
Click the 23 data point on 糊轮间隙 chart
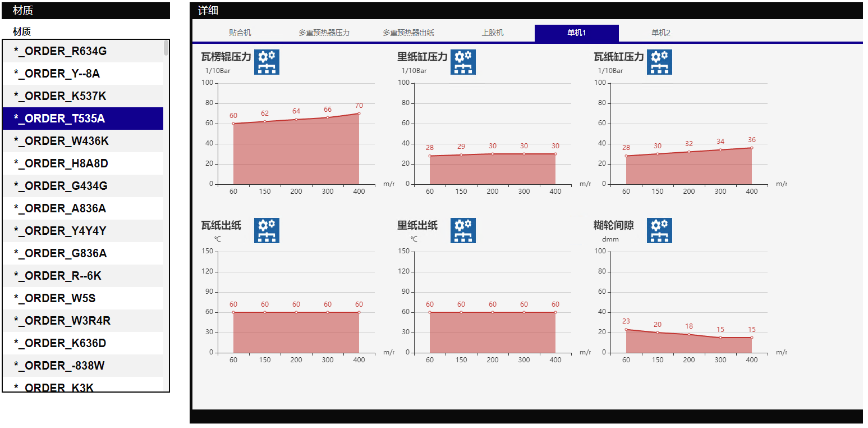point(626,330)
